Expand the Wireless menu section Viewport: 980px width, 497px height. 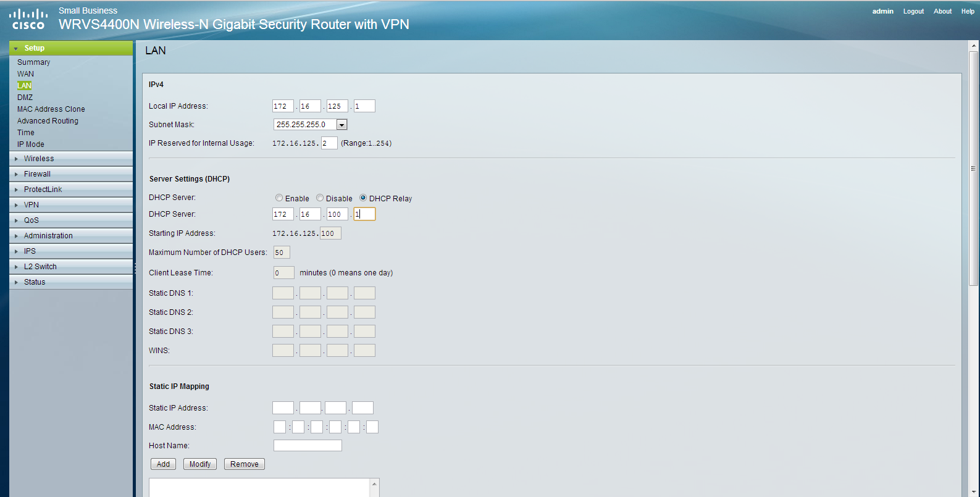point(71,159)
